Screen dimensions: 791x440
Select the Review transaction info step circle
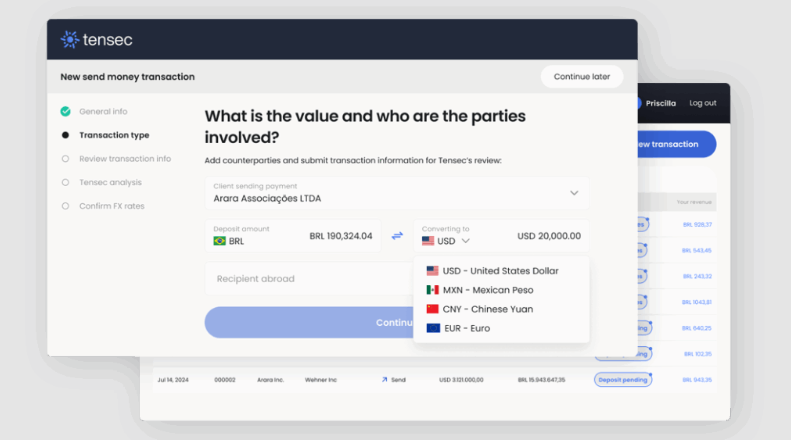[65, 158]
